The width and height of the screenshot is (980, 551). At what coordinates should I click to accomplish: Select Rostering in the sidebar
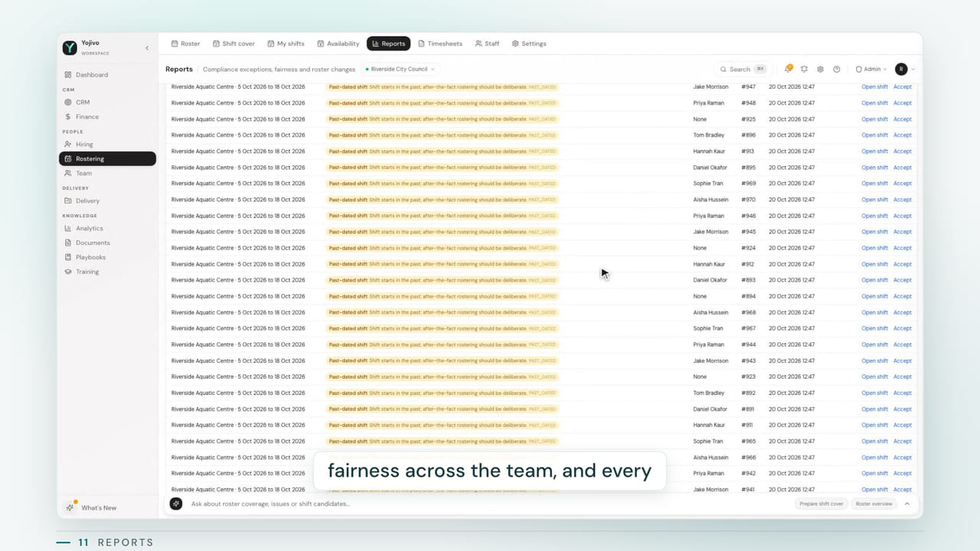click(x=107, y=158)
